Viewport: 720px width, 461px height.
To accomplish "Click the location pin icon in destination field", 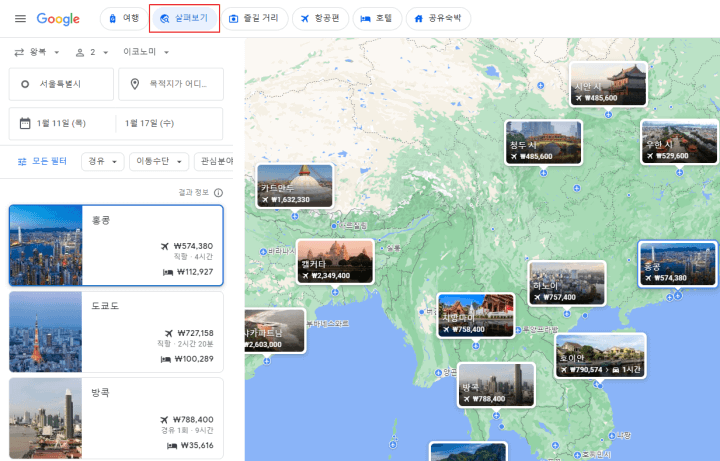I will click(135, 84).
